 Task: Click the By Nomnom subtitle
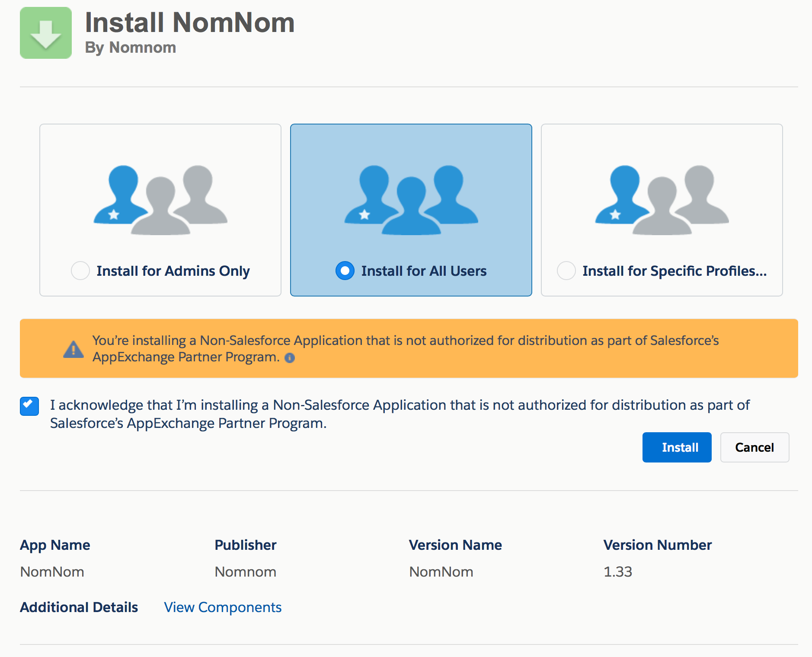[131, 48]
